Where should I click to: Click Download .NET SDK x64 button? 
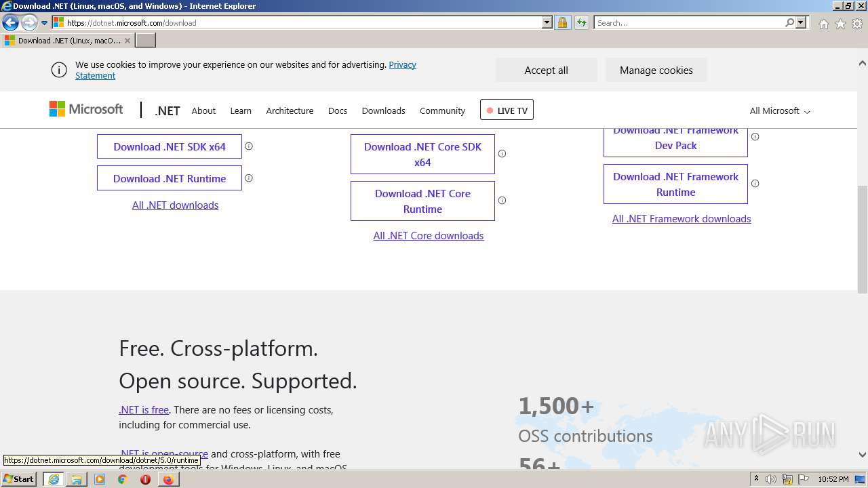pyautogui.click(x=170, y=146)
